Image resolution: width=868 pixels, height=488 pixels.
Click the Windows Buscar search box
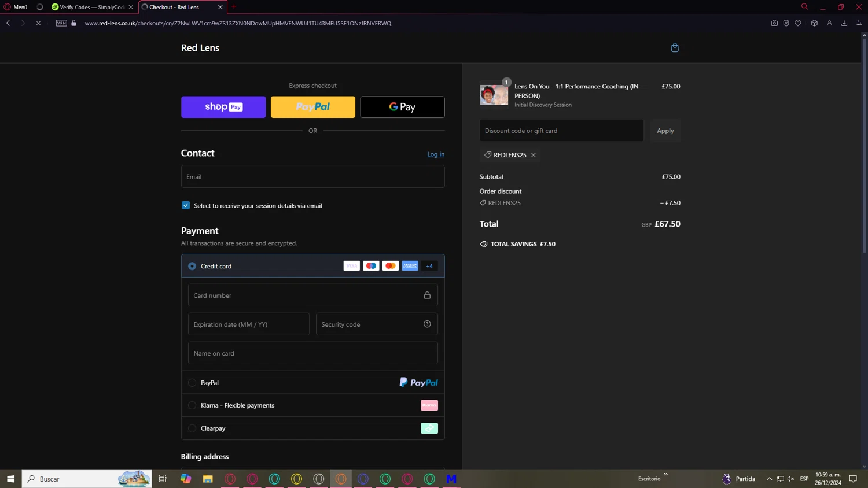87,479
